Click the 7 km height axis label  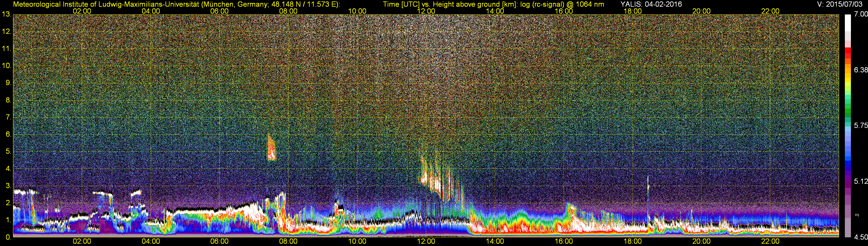click(x=8, y=117)
